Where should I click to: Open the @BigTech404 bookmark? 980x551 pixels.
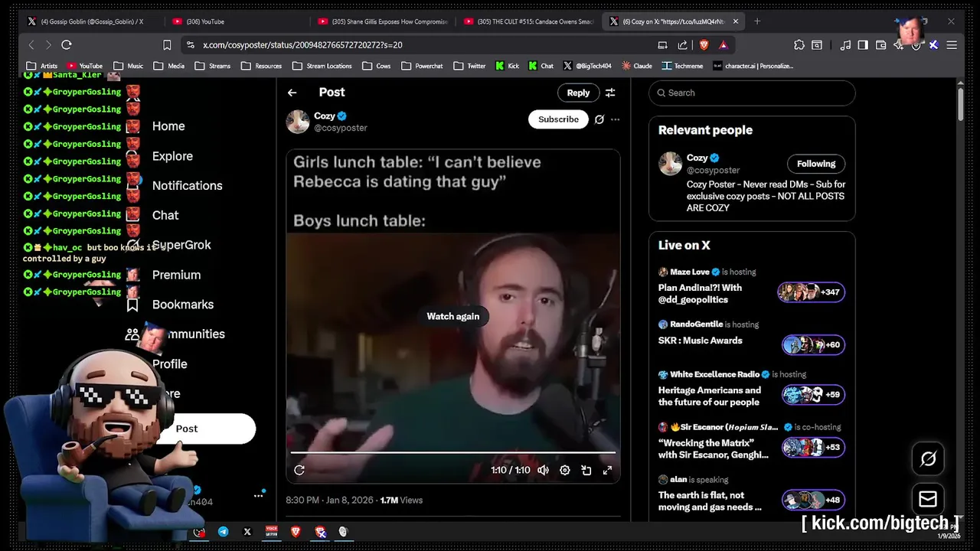(x=587, y=66)
